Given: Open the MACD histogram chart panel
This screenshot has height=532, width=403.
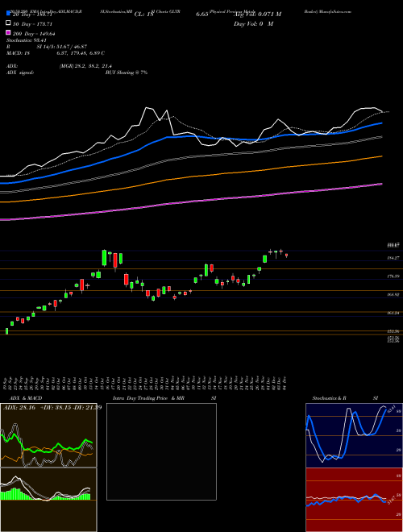Looking at the screenshot, I should [x=48, y=500].
